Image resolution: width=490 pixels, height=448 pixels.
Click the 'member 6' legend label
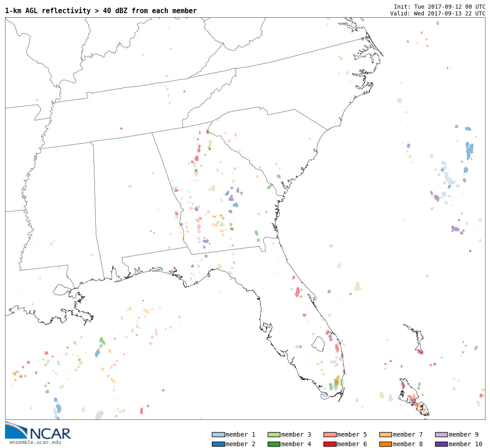click(352, 444)
